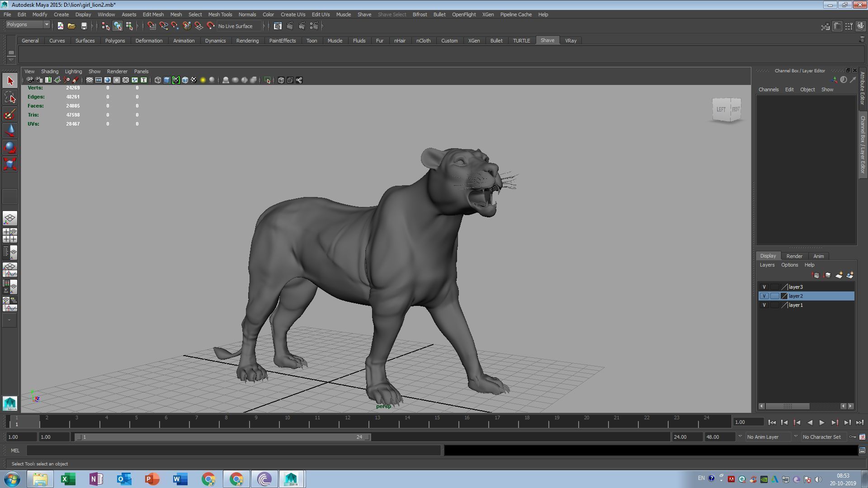Click frame 12 on the timeline

(x=347, y=422)
